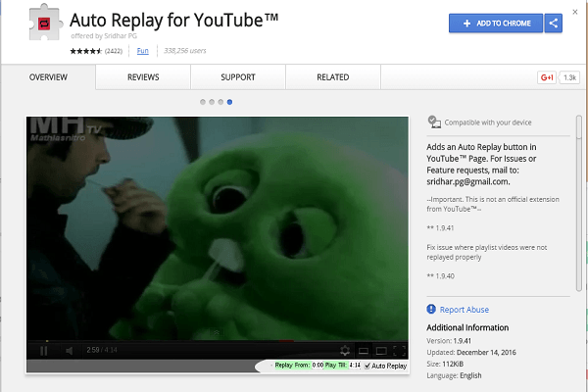Click the theater mode icon in the player

tap(381, 351)
